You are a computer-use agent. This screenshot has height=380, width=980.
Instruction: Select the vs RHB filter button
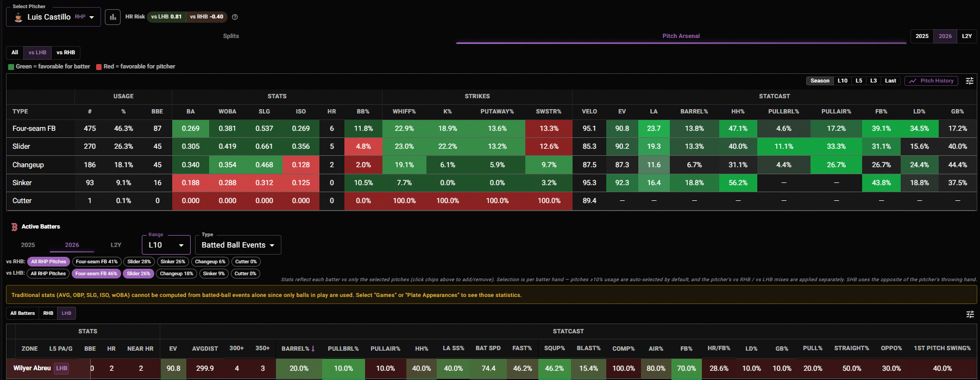coord(66,53)
